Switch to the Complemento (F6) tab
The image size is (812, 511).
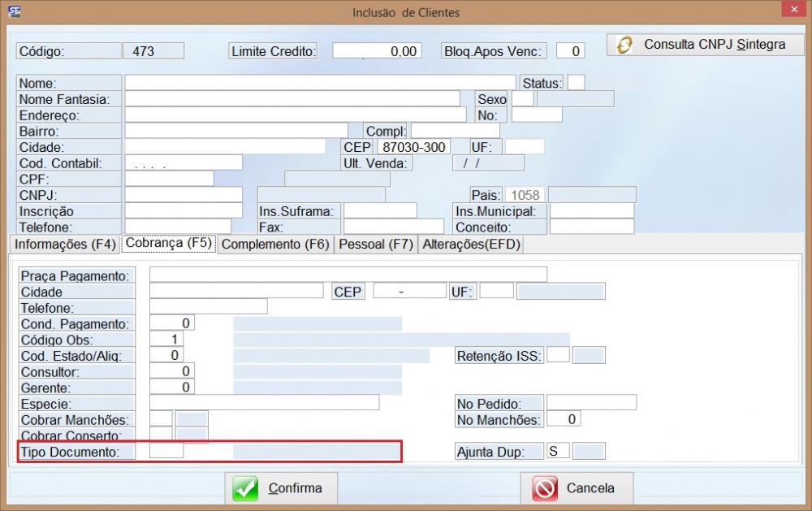point(275,244)
